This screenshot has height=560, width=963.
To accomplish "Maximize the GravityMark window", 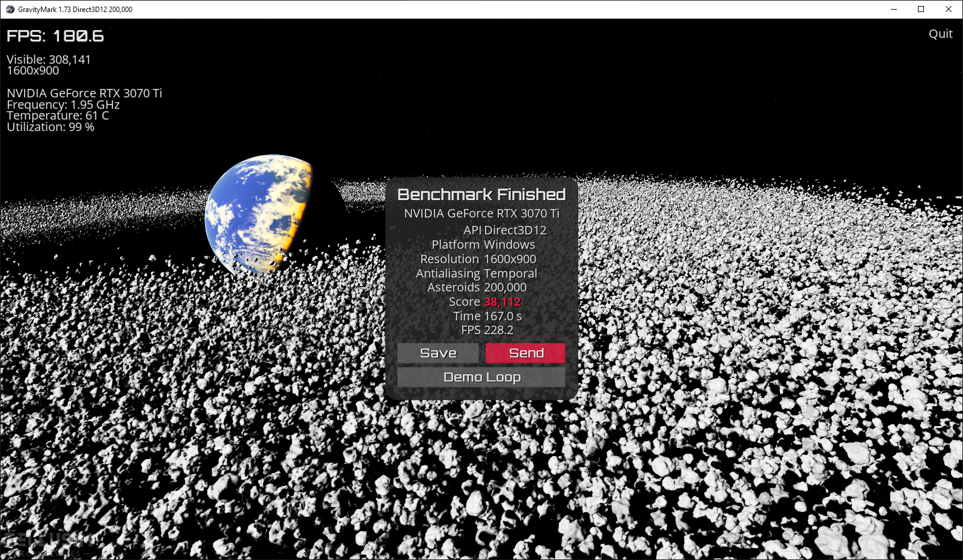I will (x=921, y=9).
